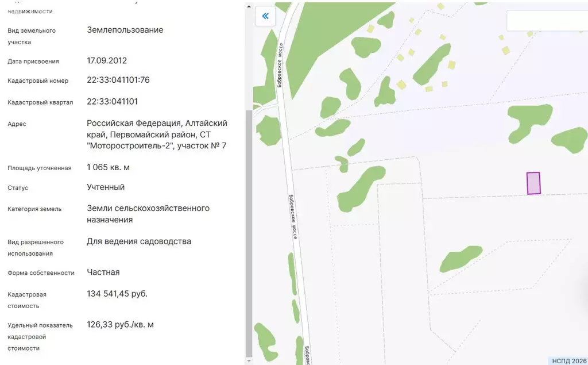Click the label Кадастровый квартал
This screenshot has width=588, height=365.
coord(40,102)
